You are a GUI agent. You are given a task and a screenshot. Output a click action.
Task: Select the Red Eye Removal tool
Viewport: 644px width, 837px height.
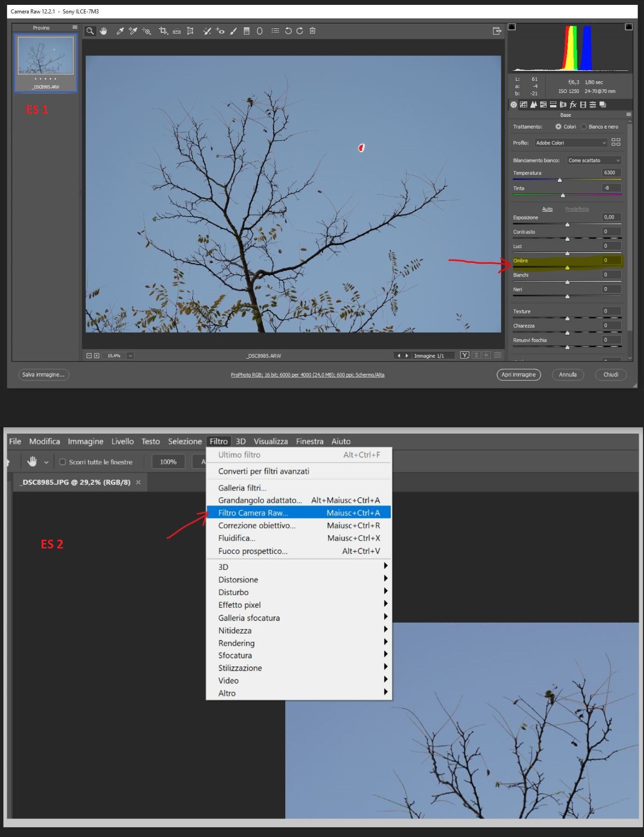(220, 31)
